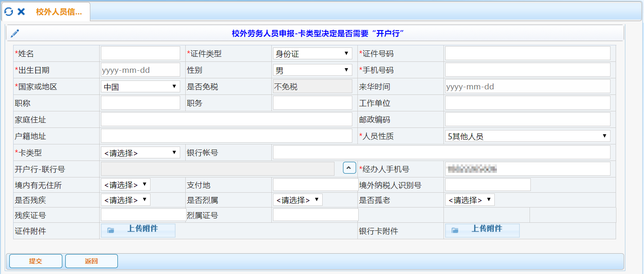Open the 证件类型 dropdown
The width and height of the screenshot is (644, 274).
pyautogui.click(x=312, y=53)
